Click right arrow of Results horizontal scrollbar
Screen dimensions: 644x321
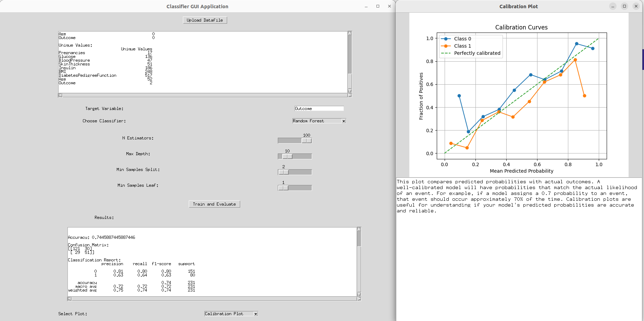[x=359, y=299]
